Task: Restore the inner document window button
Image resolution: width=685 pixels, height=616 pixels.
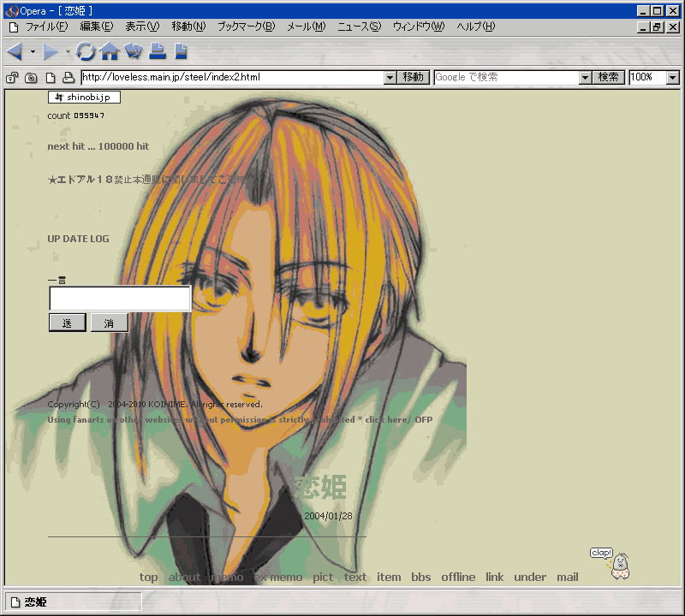Action: coord(657,27)
